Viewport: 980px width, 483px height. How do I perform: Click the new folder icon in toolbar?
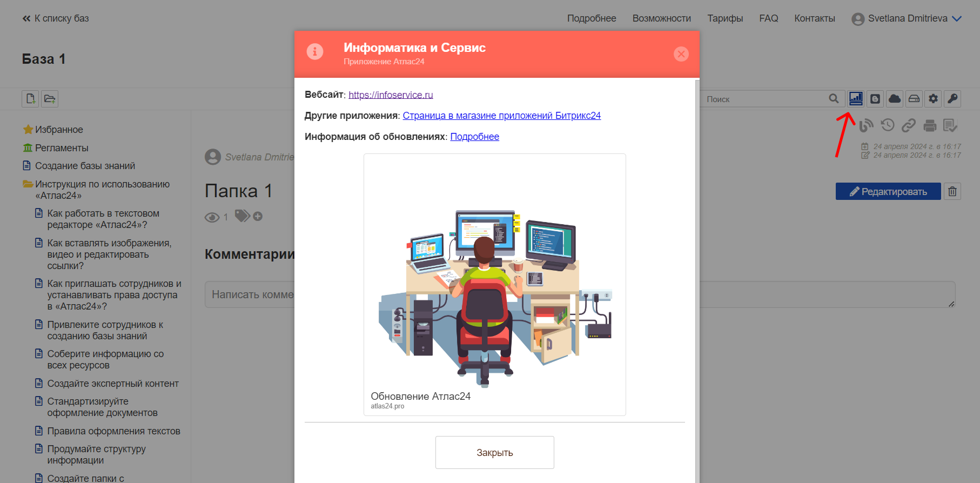[50, 99]
